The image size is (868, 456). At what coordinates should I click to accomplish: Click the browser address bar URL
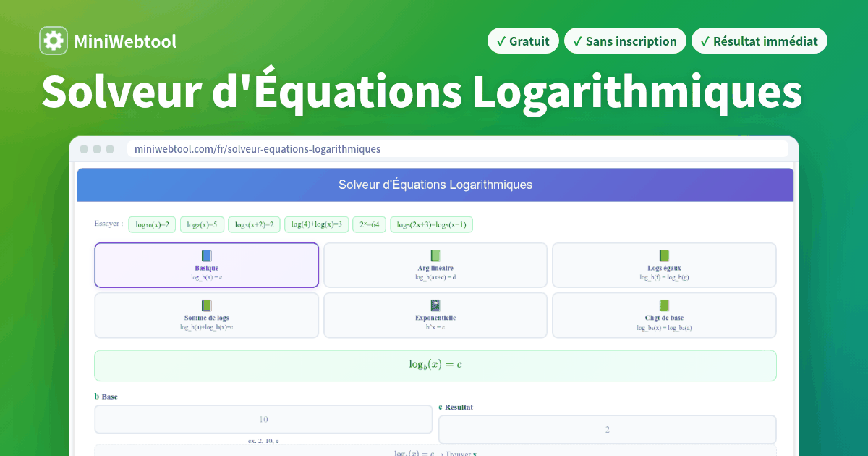(457, 149)
